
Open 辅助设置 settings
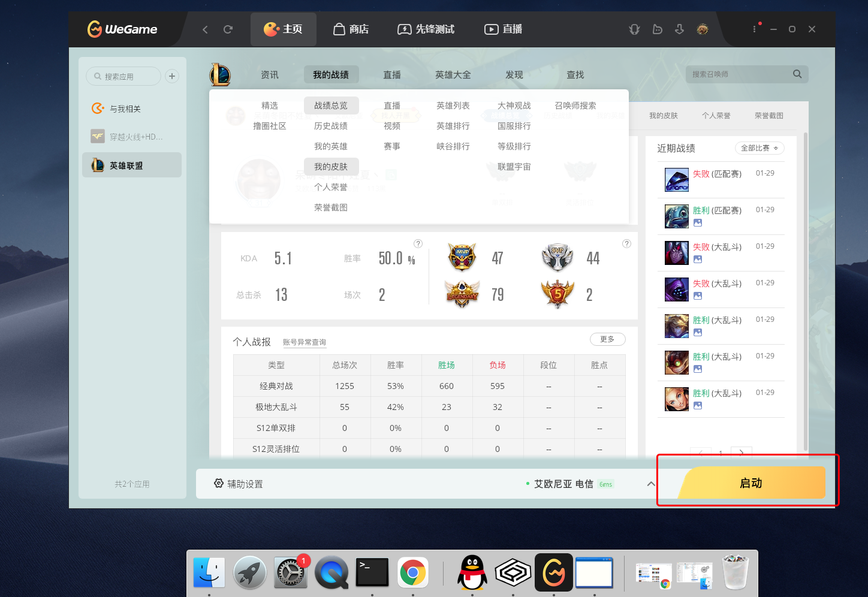(x=239, y=484)
